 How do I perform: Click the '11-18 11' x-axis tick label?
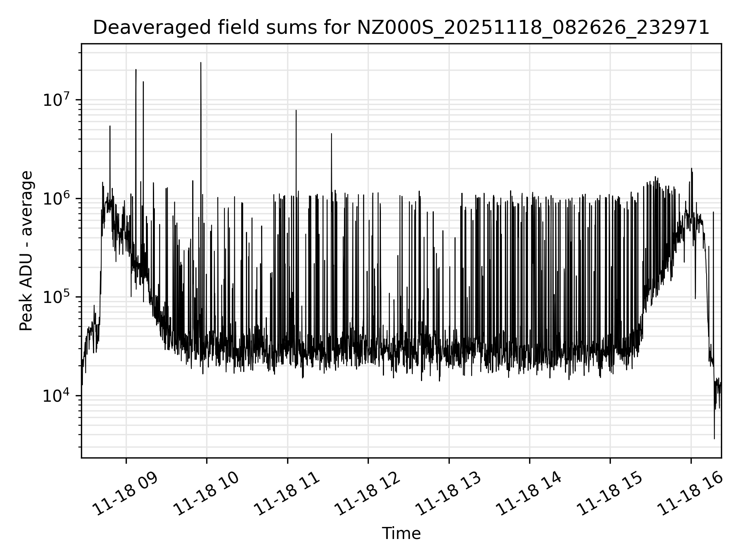tap(287, 494)
